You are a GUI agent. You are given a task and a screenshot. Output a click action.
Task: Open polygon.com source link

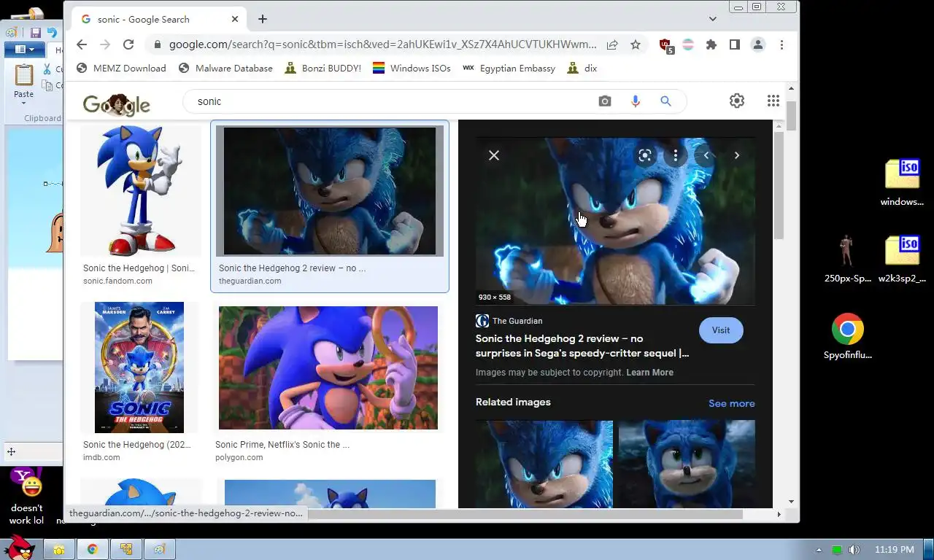point(239,458)
